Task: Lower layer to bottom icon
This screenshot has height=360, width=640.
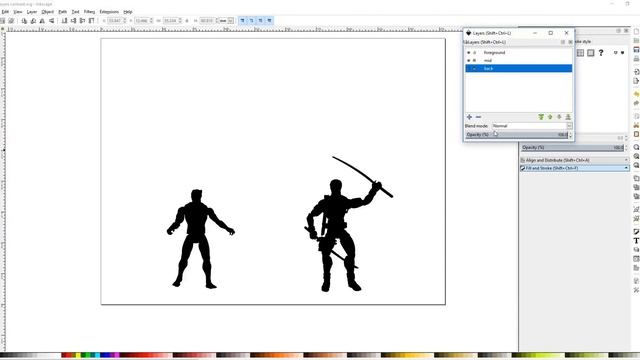Action: [x=568, y=117]
